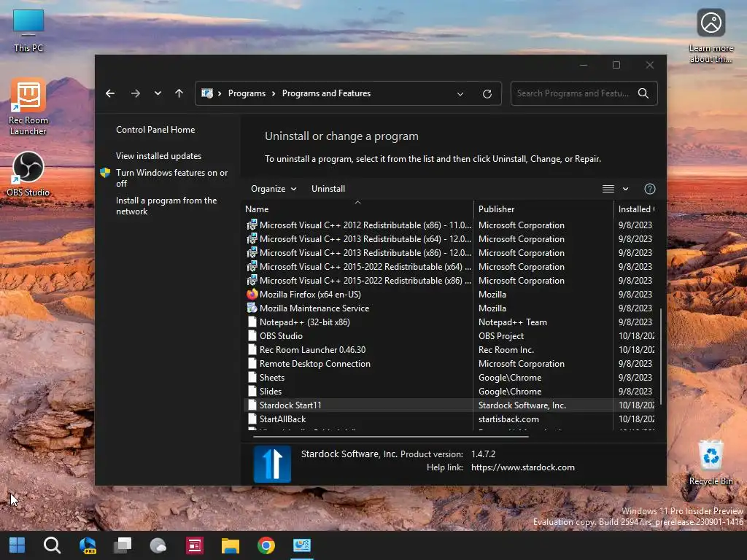Select the Recycle Bin desktop icon

tap(711, 462)
